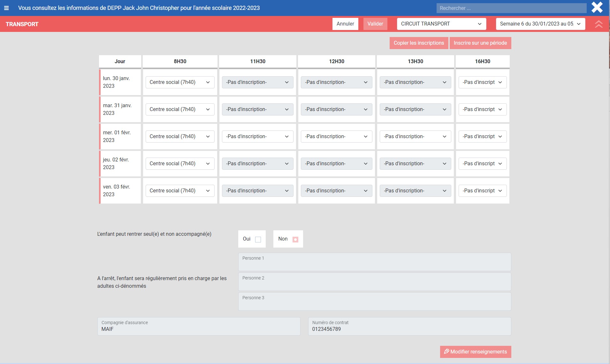Expand Tuesday 31 janv. 12H30 dropdown
Viewport: 610px width, 364px height.
pos(336,109)
